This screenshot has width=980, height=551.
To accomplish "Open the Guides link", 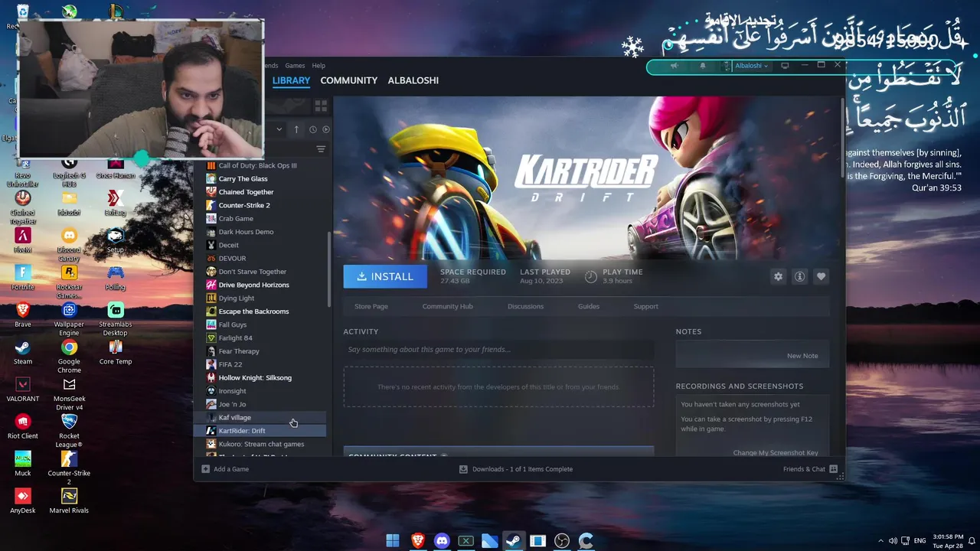I will pos(588,306).
